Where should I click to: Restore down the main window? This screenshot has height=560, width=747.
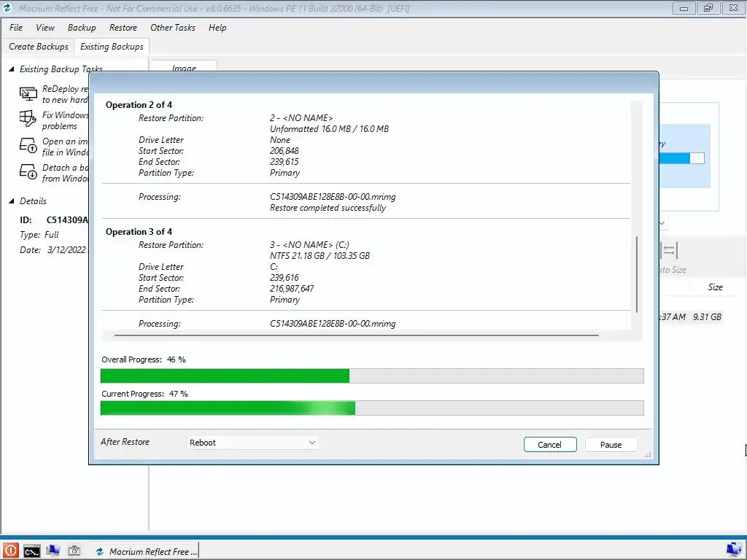(708, 8)
